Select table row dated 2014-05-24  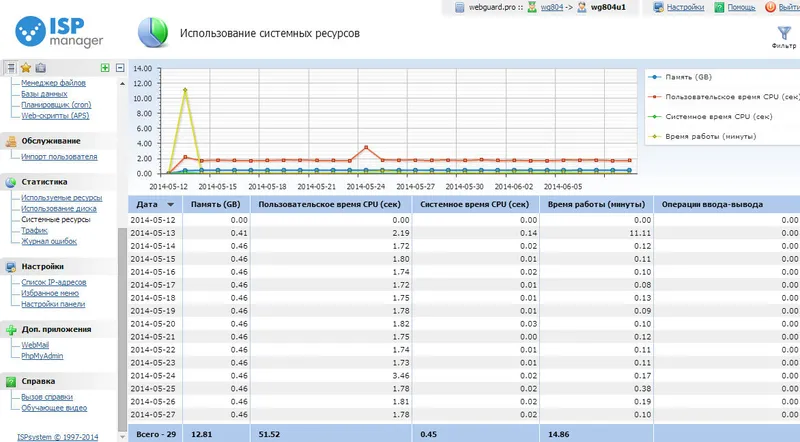coord(464,376)
